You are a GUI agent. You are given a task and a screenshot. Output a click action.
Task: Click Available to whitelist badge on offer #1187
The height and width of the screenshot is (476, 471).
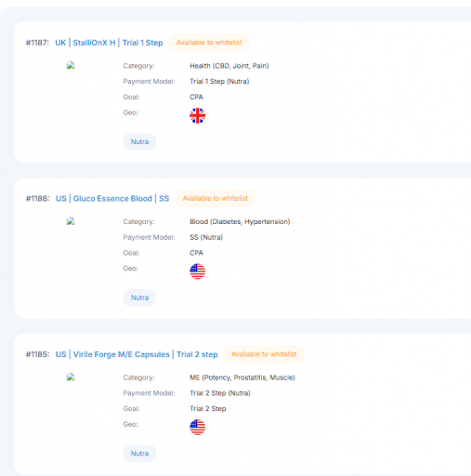pyautogui.click(x=209, y=43)
